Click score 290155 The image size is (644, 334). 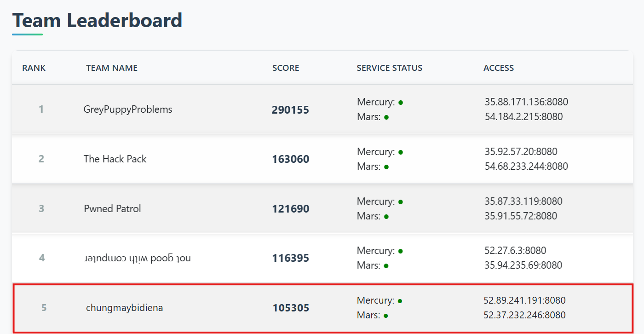290,110
